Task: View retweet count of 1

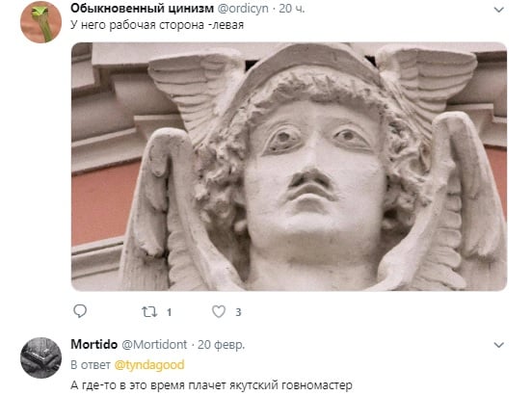Action: point(169,312)
